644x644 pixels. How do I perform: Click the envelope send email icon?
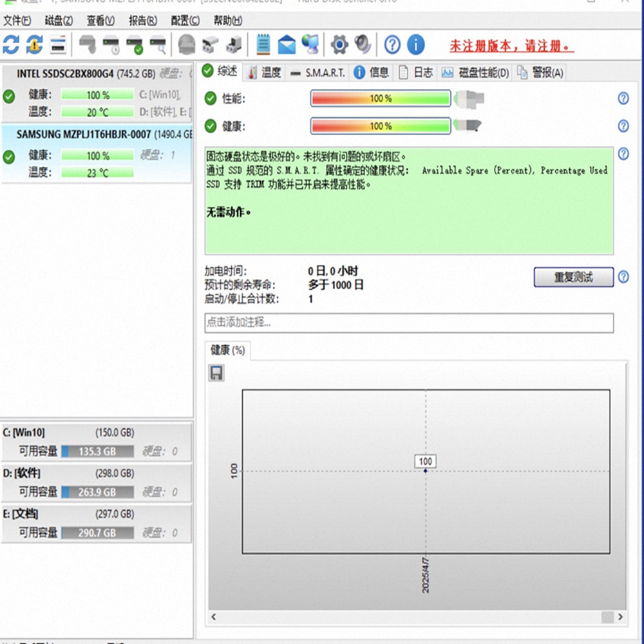287,44
